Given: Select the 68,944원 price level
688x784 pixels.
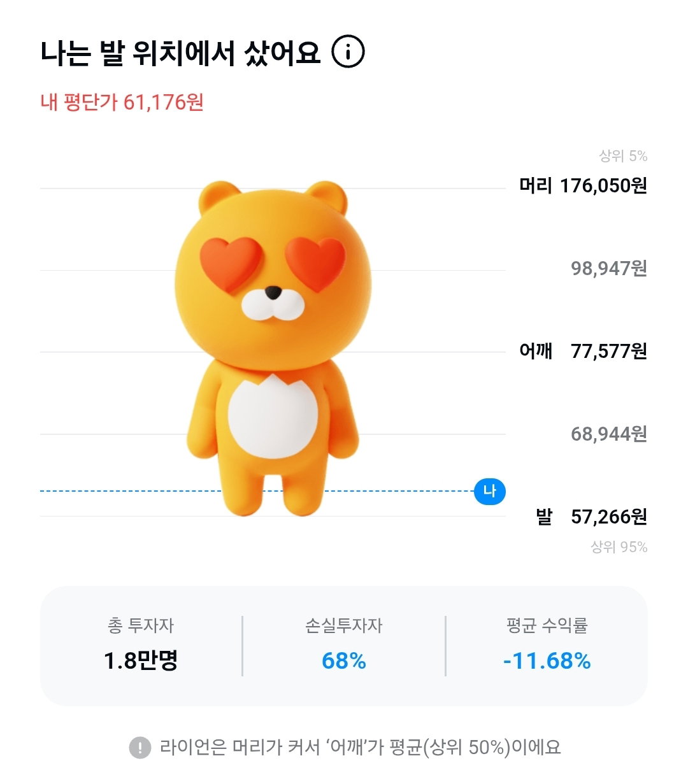Looking at the screenshot, I should coord(609,434).
